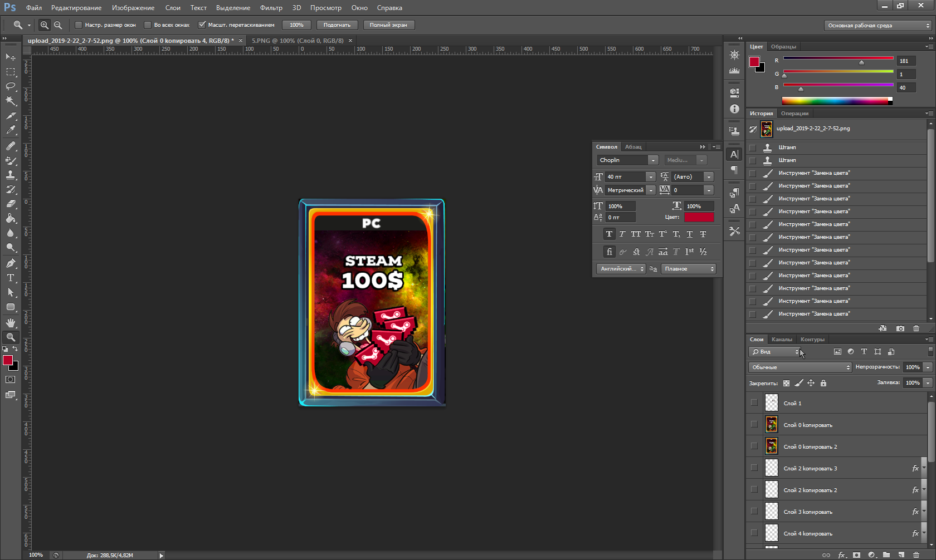The image size is (936, 560).
Task: Switch to the 5.PNG document tab
Action: pos(298,41)
